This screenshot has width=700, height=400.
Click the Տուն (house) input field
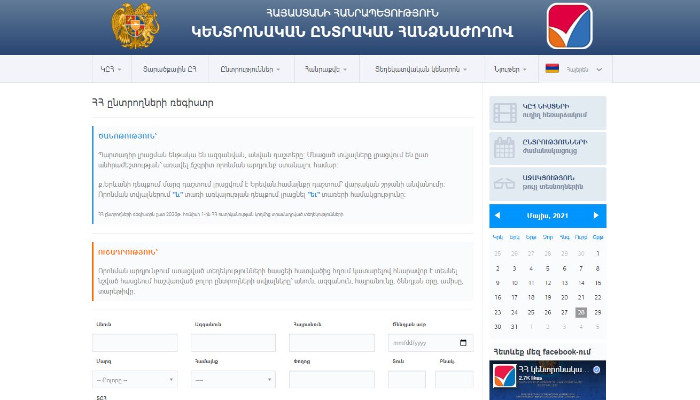407,380
